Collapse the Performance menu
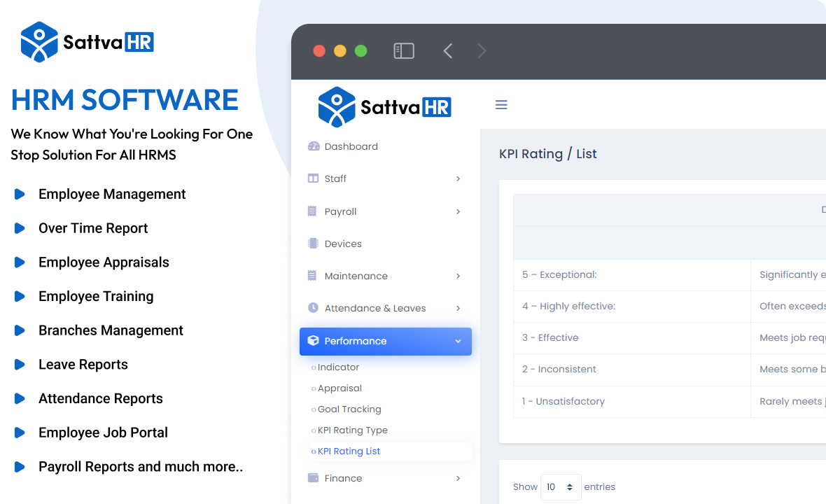 pyautogui.click(x=458, y=342)
